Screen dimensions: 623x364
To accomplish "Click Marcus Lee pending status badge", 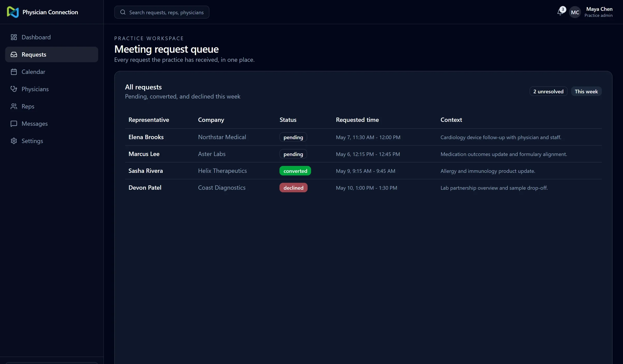I will [293, 154].
